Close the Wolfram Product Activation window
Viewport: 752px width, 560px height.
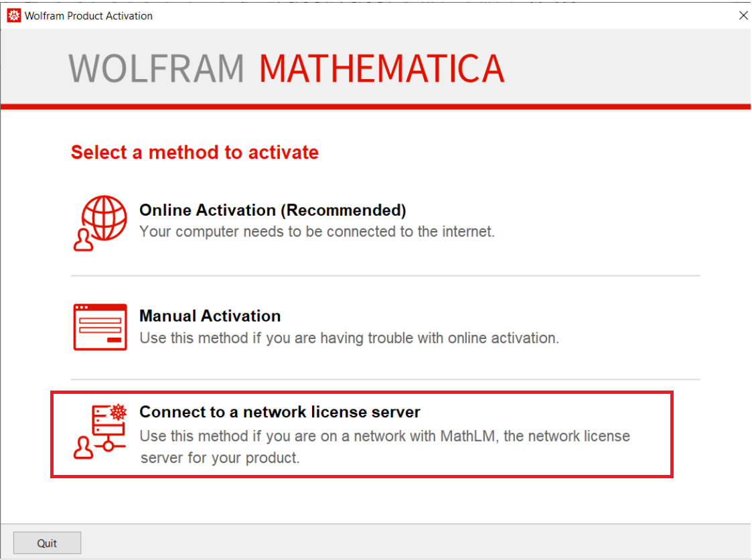point(743,15)
